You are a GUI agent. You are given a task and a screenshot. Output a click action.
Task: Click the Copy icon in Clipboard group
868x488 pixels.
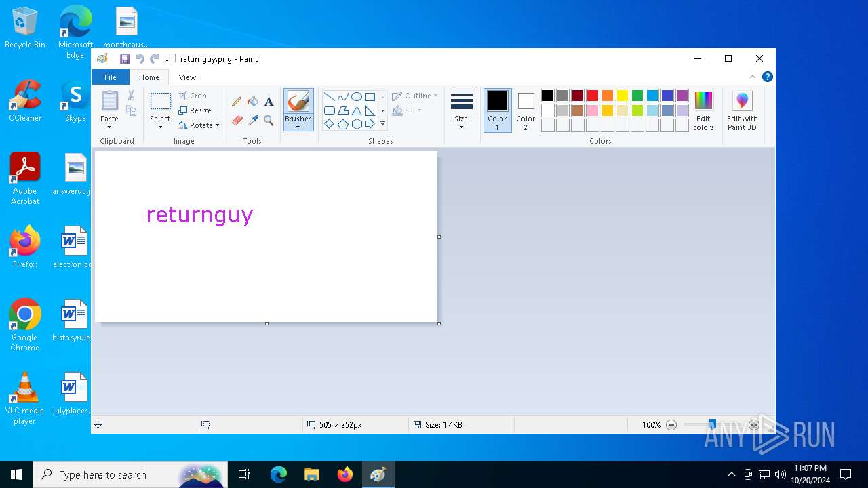pos(132,110)
